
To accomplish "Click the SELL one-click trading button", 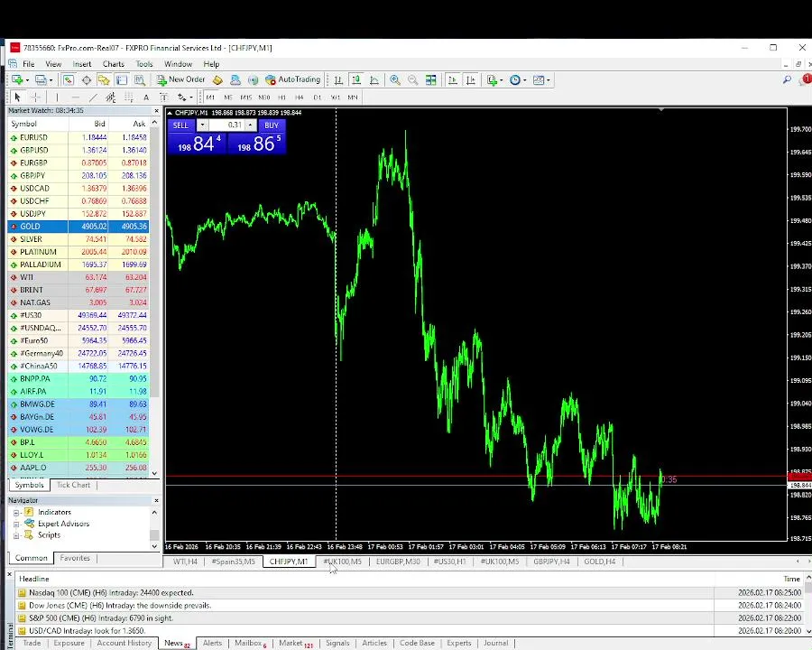I will pyautogui.click(x=180, y=125).
